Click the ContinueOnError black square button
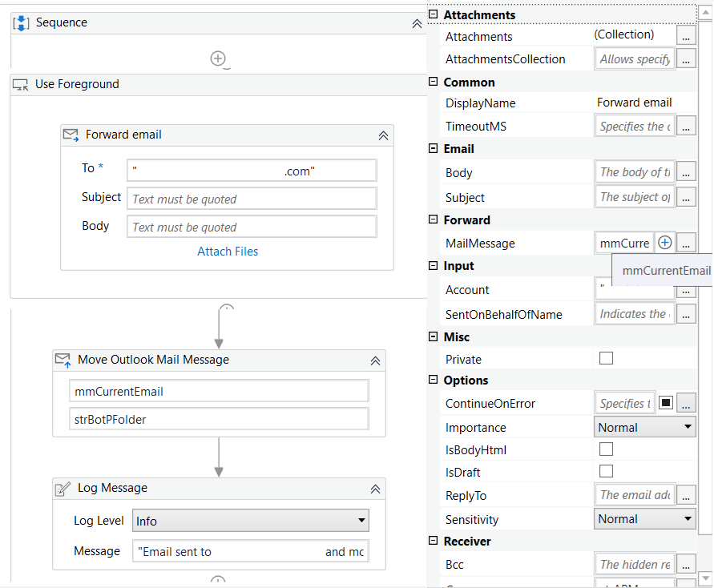The width and height of the screenshot is (714, 588). [x=666, y=402]
